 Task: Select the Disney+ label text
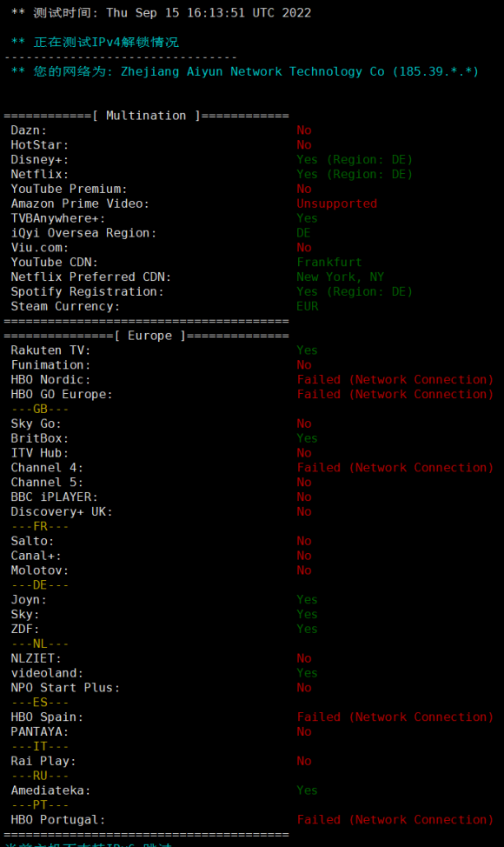coord(40,160)
